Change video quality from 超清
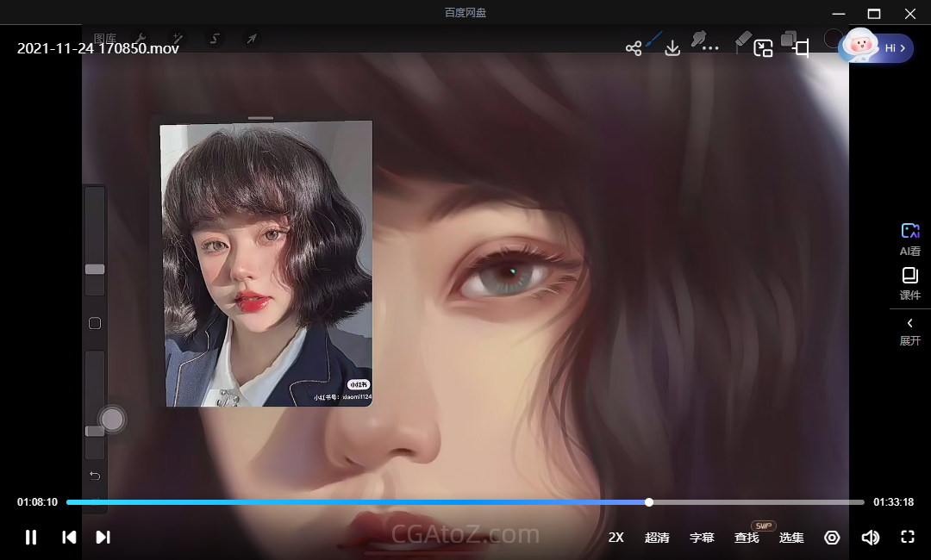 [657, 538]
